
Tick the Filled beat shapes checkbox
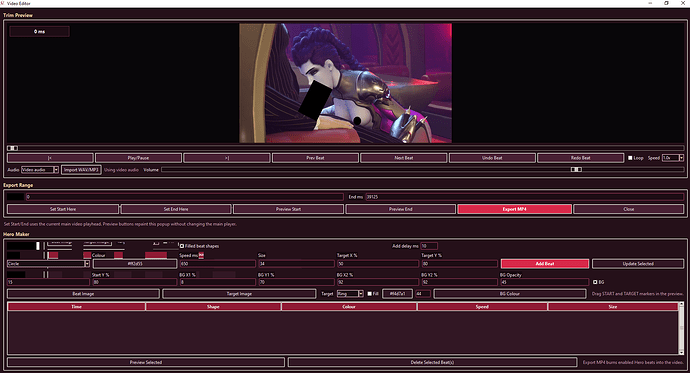click(x=182, y=246)
